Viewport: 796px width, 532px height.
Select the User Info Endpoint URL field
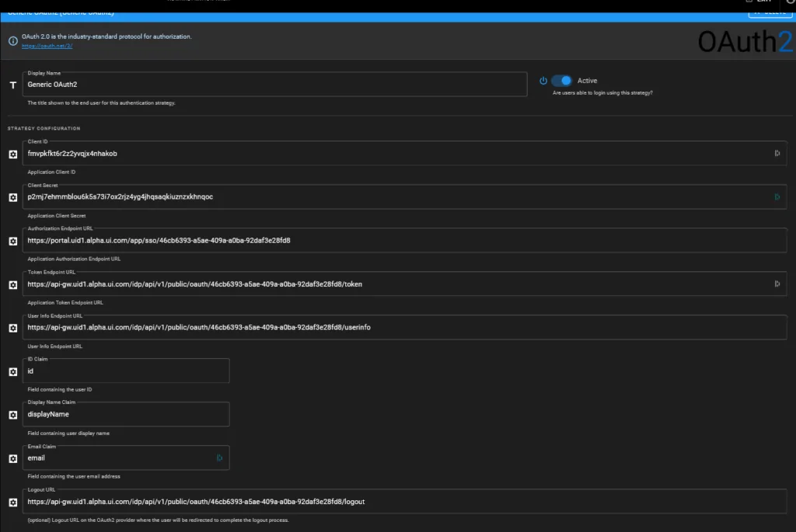tap(404, 327)
